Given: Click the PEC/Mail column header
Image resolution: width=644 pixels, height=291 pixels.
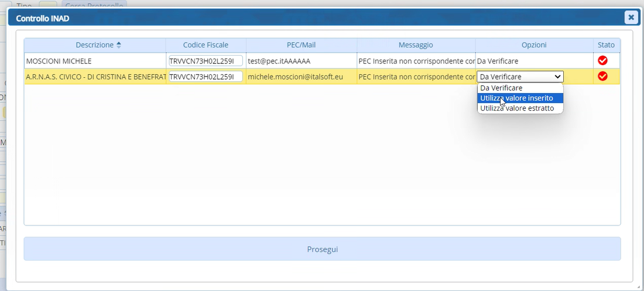Looking at the screenshot, I should point(301,45).
